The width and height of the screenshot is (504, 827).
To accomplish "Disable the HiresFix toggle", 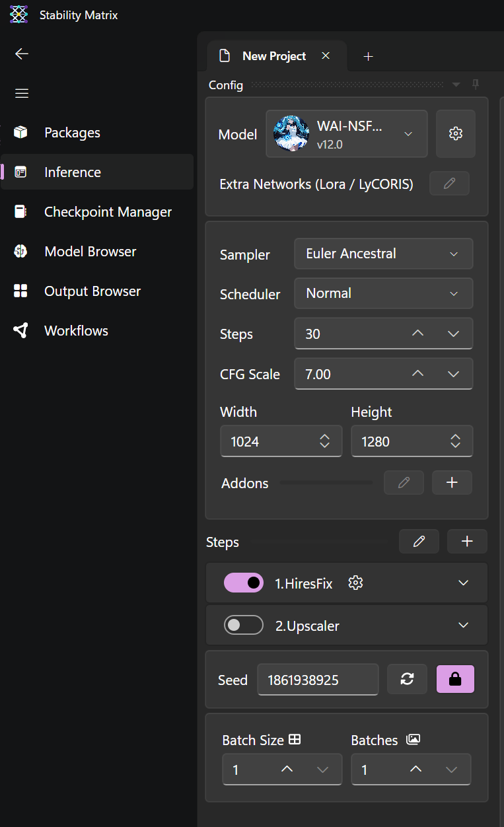I will [x=244, y=583].
